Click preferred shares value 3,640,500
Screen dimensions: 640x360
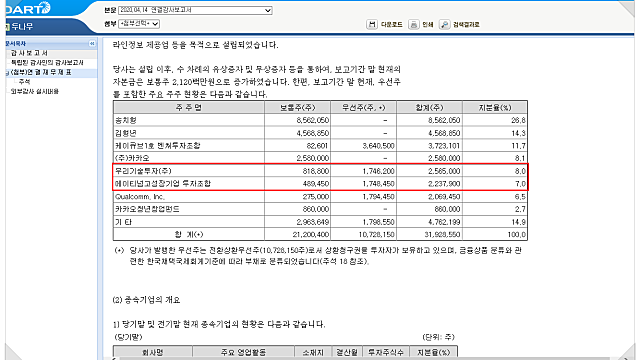coord(378,146)
